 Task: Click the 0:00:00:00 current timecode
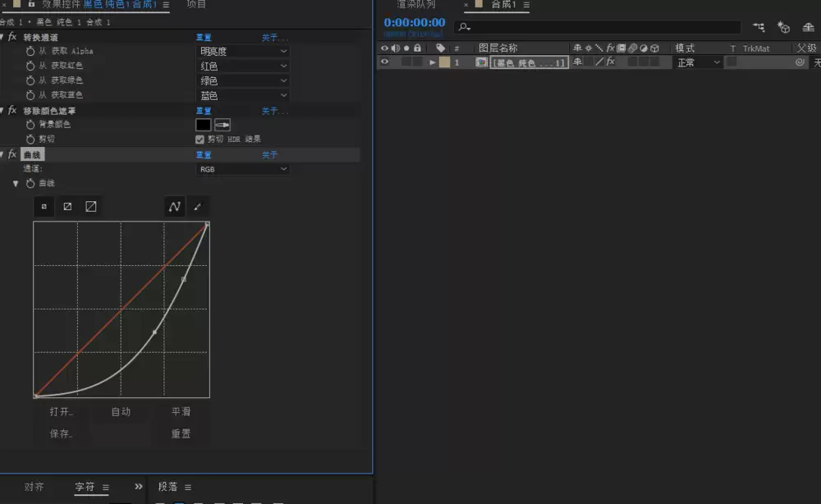coord(414,22)
